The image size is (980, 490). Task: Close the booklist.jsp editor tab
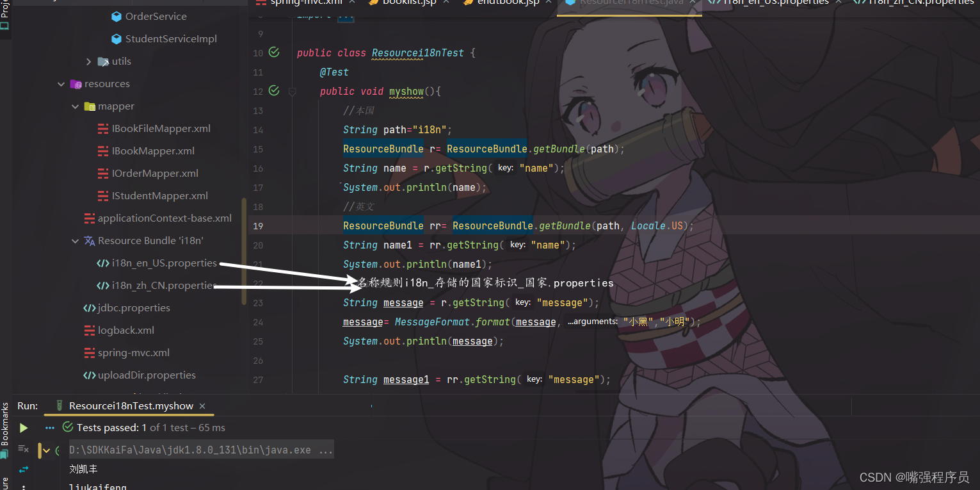click(x=446, y=3)
